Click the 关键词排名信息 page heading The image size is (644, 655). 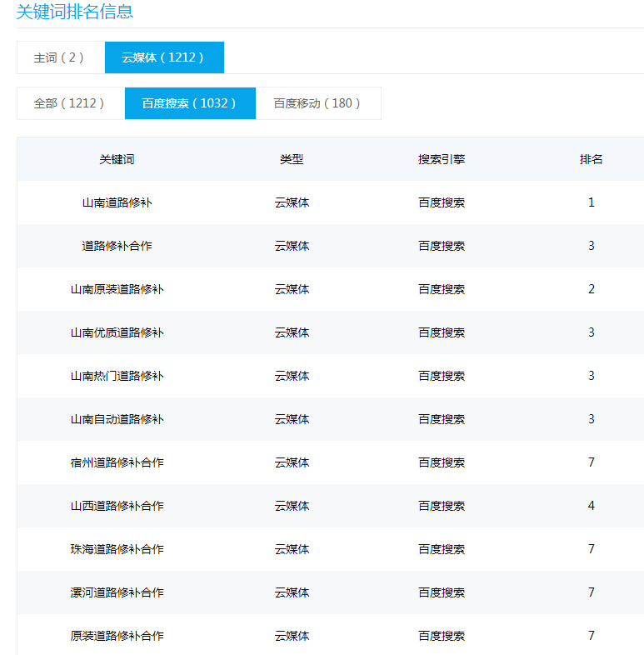point(75,12)
